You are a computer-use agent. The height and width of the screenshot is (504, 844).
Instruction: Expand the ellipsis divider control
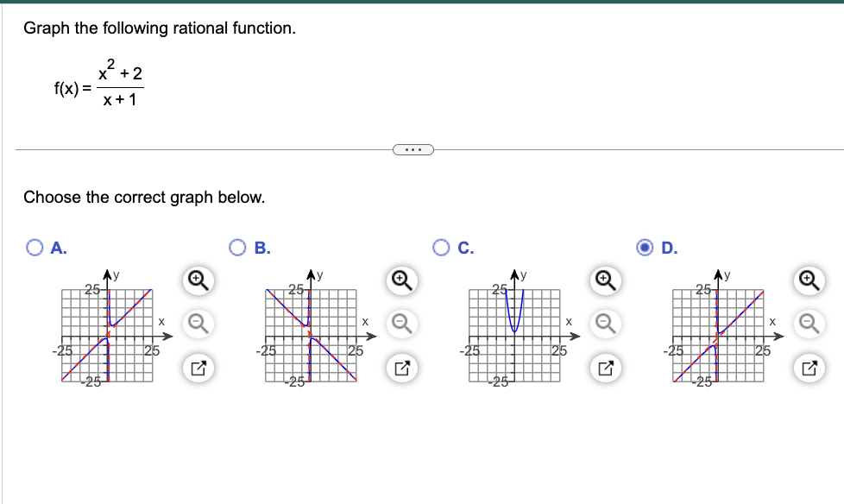pyautogui.click(x=414, y=149)
